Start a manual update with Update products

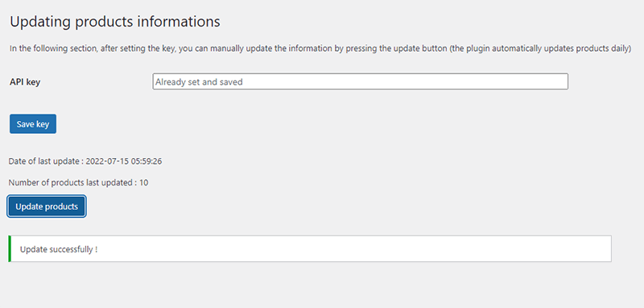click(x=47, y=206)
